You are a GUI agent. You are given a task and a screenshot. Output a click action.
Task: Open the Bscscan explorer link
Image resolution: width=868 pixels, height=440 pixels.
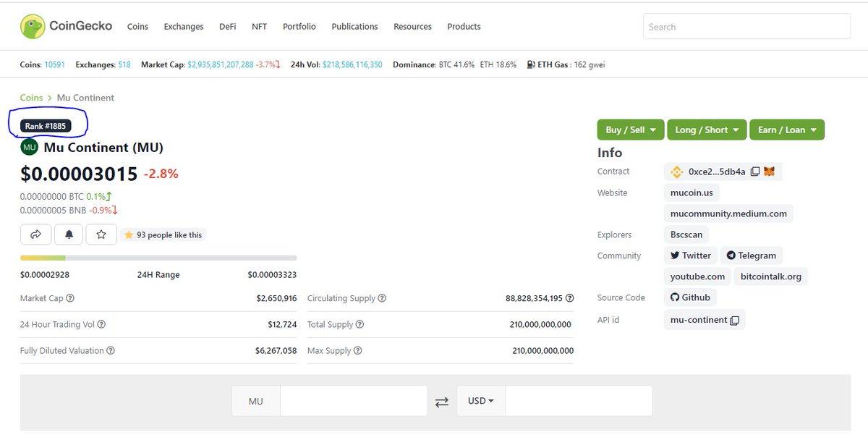(x=686, y=234)
